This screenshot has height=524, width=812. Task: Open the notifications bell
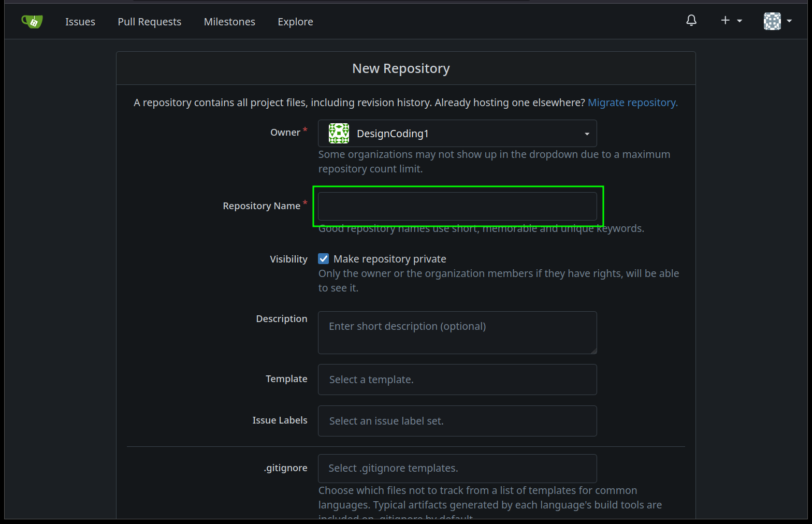pyautogui.click(x=691, y=21)
